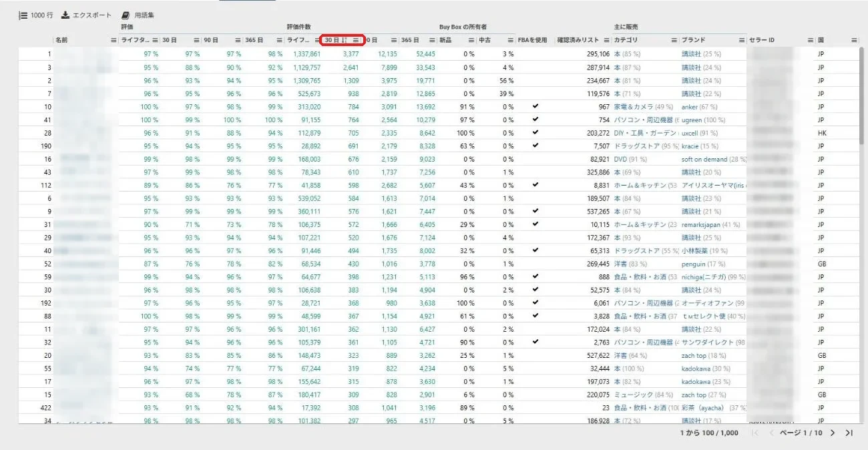Open brand link kadokawa (30 %)

pyautogui.click(x=706, y=369)
